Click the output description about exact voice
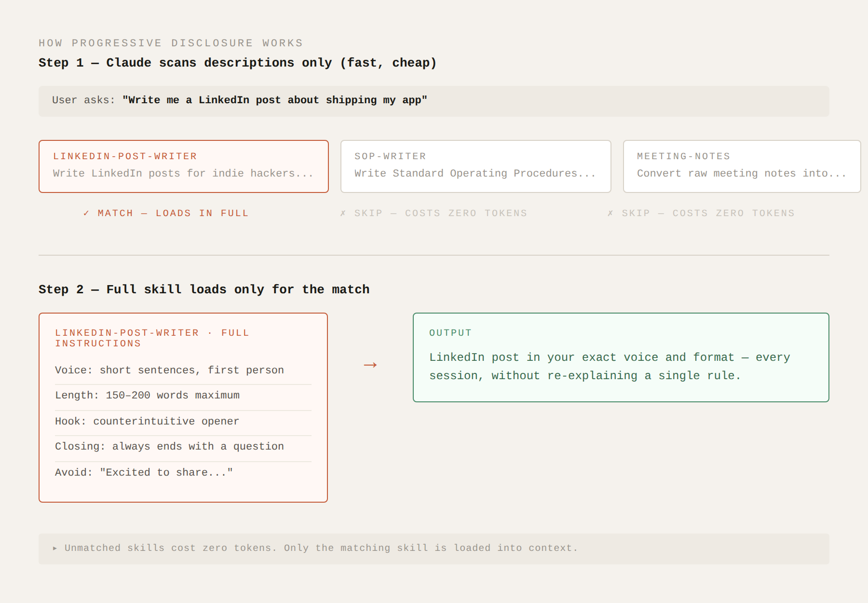This screenshot has height=603, width=868. (610, 367)
